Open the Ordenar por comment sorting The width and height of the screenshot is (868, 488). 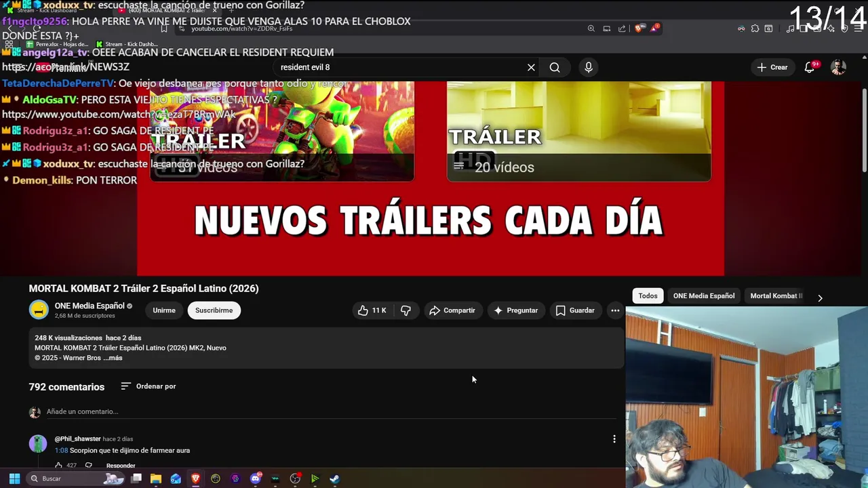[149, 386]
